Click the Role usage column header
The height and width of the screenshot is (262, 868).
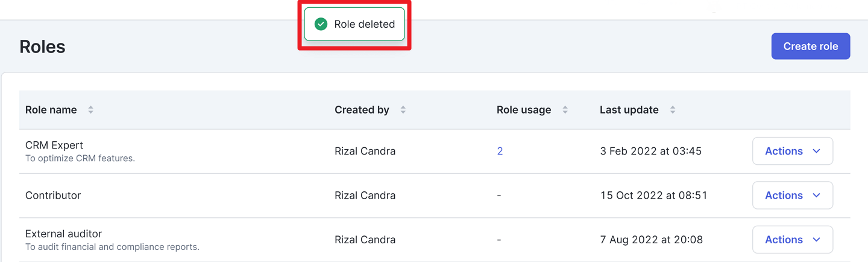(x=523, y=110)
